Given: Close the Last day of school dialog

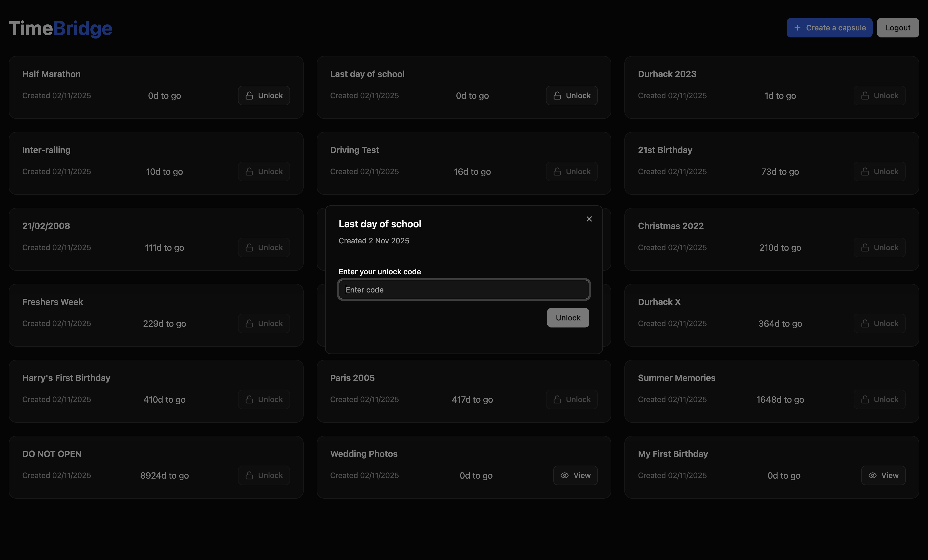Looking at the screenshot, I should [589, 219].
